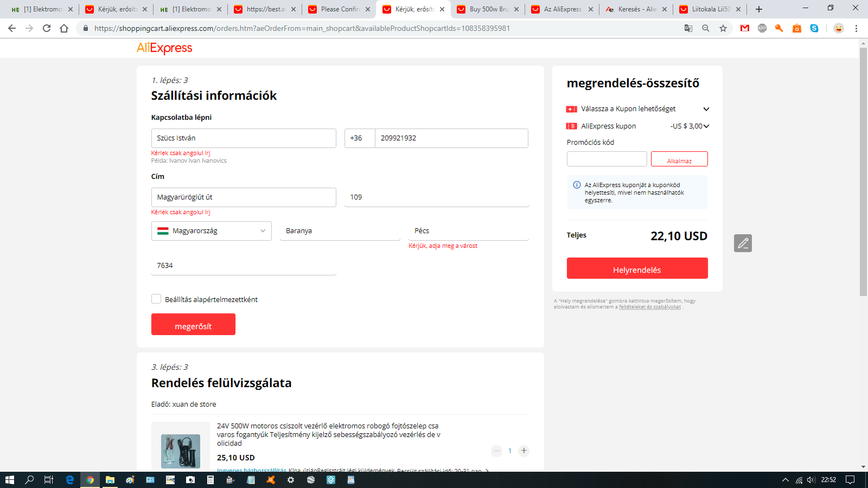
Task: Expand 'Válassza a Kupon lehetőséget' chevron
Action: [x=706, y=109]
